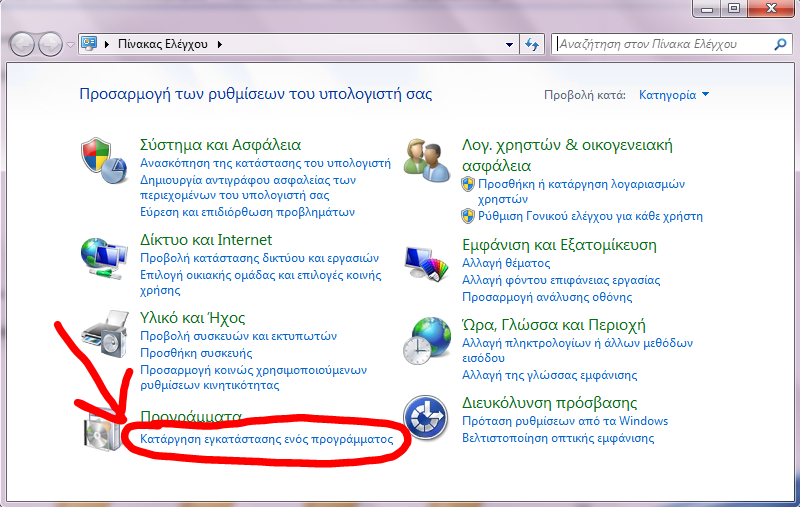The width and height of the screenshot is (800, 507).
Task: Click the search magnifier icon
Action: click(x=781, y=45)
